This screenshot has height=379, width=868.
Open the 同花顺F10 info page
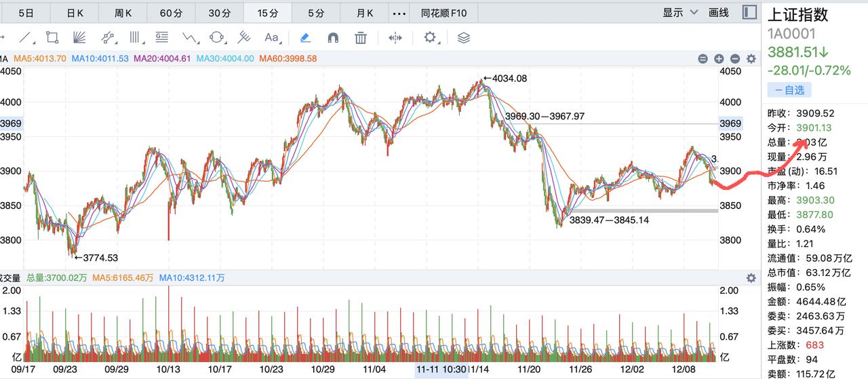[x=443, y=13]
